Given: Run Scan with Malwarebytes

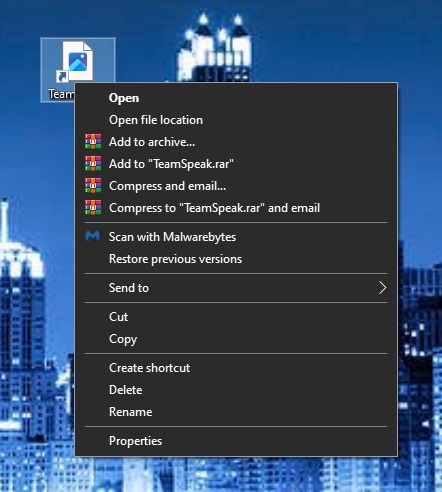Looking at the screenshot, I should 236,237.
